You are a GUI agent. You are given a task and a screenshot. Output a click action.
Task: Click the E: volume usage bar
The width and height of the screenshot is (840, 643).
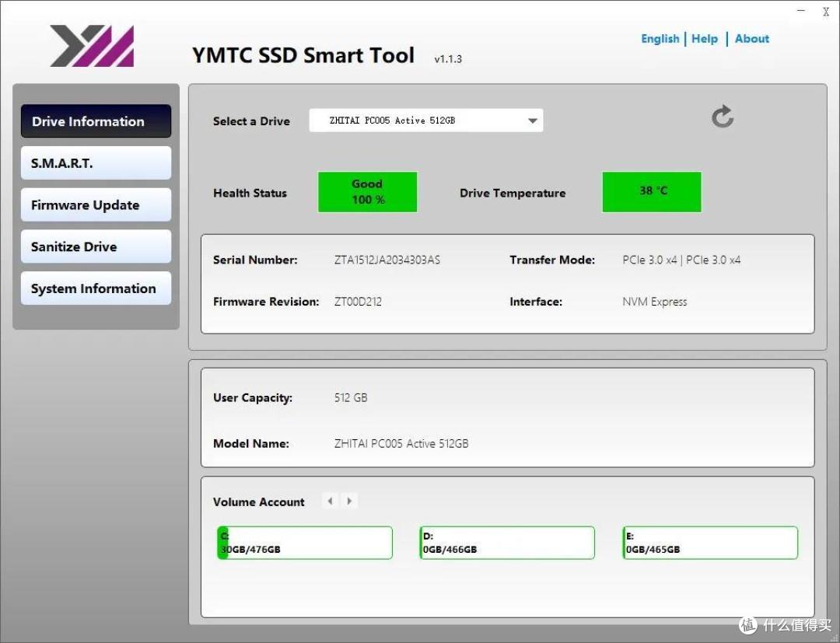(710, 543)
